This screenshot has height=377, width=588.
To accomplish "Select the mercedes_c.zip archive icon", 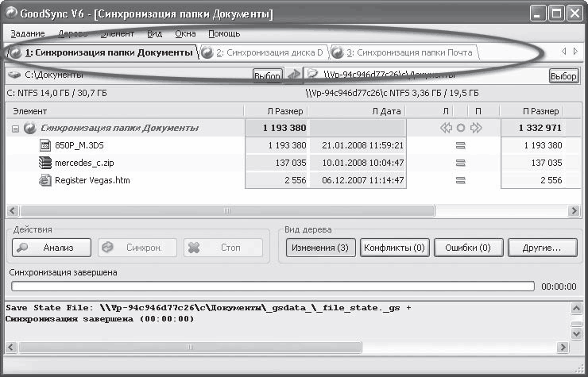I will click(x=45, y=163).
